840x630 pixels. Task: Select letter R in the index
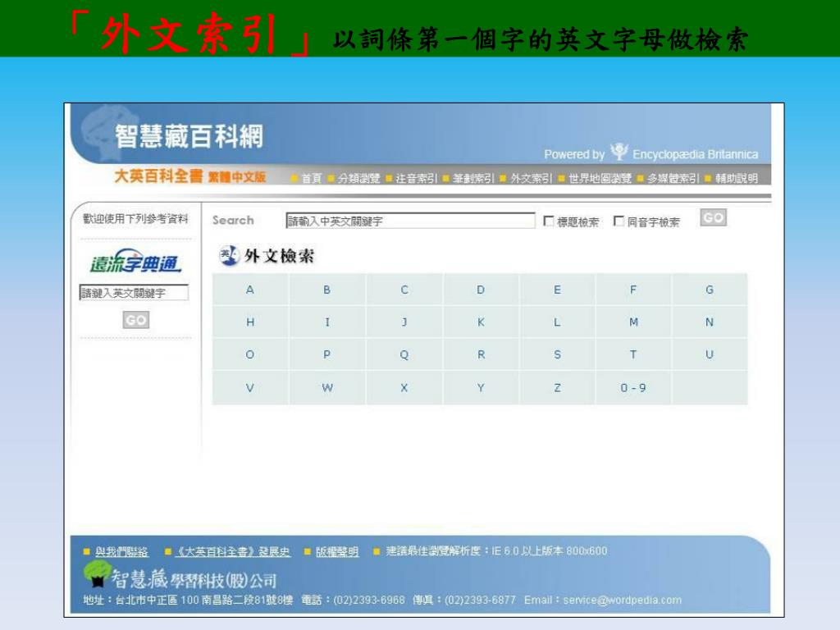coord(481,354)
